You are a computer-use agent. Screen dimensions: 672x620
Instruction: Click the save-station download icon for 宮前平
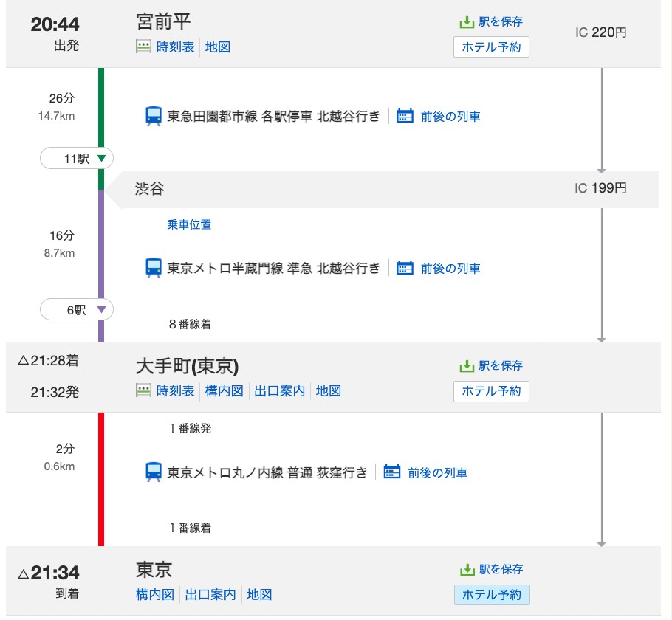(x=466, y=22)
